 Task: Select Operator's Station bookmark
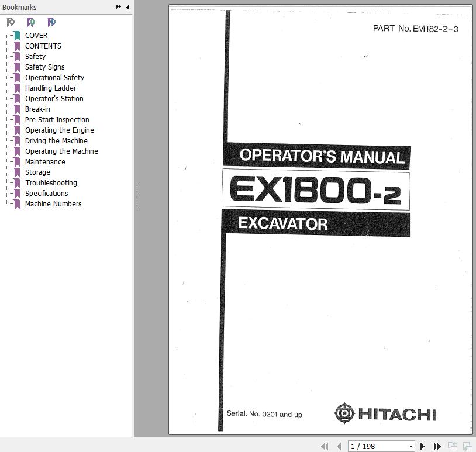54,99
